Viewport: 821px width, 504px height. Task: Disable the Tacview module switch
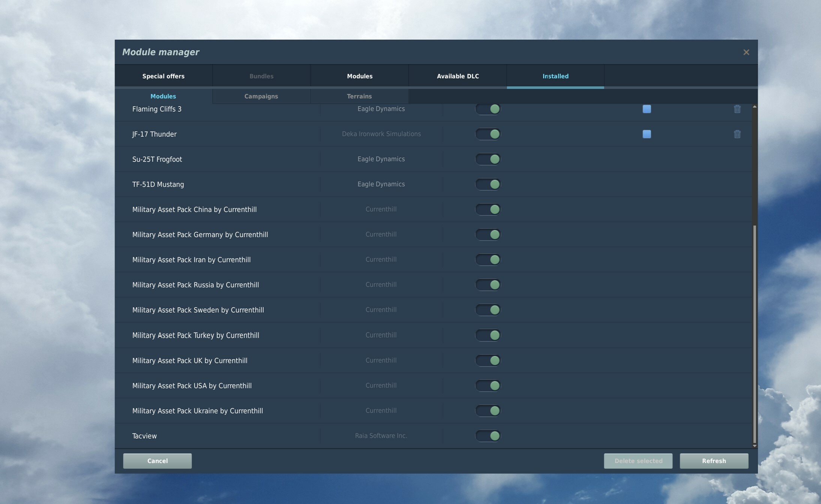(x=488, y=436)
